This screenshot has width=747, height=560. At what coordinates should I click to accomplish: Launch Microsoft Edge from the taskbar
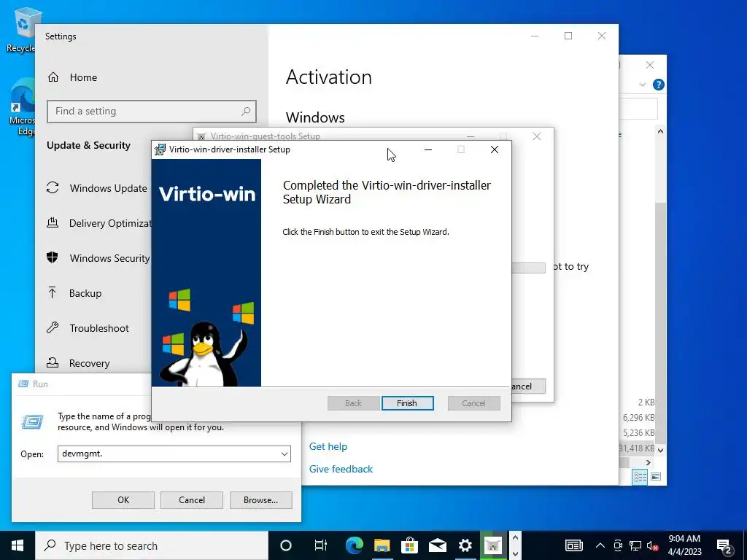354,545
